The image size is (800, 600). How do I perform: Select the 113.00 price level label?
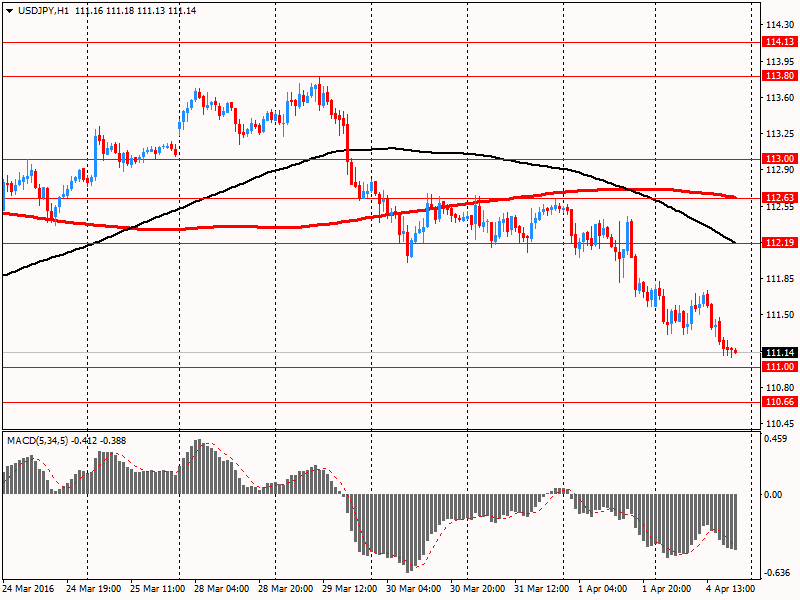click(780, 159)
